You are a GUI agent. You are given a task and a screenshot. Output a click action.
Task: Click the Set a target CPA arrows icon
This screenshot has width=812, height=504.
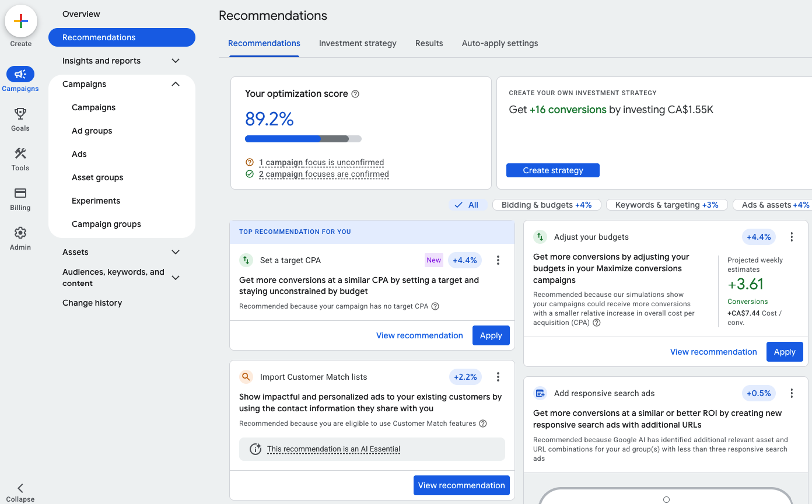pos(246,260)
